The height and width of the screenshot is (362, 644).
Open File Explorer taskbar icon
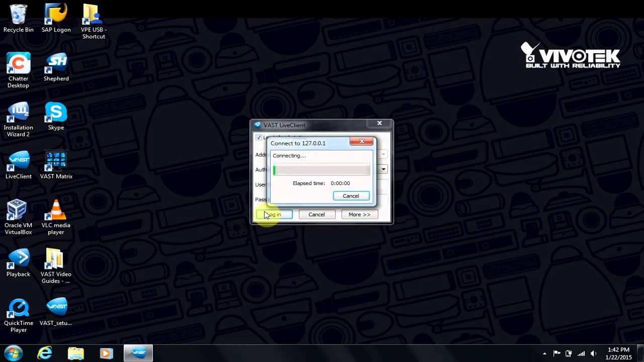click(x=75, y=353)
